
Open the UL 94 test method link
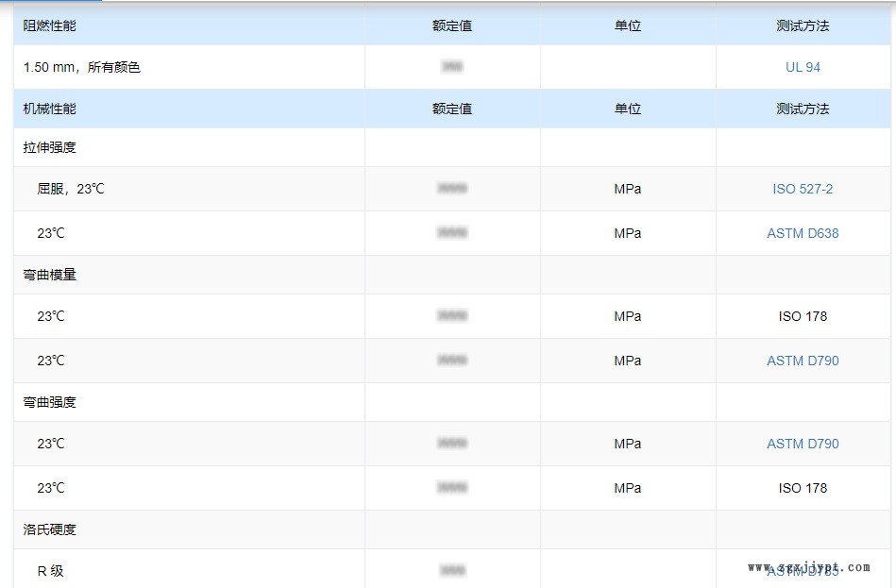[803, 67]
